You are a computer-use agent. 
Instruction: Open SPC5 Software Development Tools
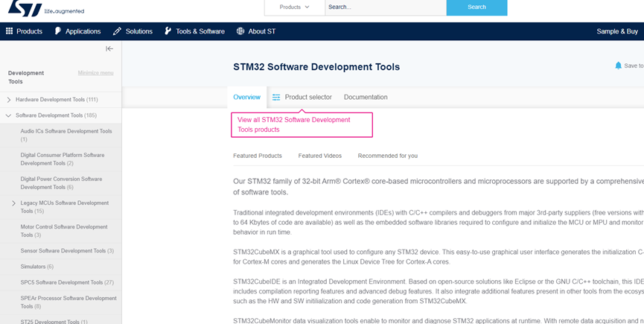click(x=67, y=282)
